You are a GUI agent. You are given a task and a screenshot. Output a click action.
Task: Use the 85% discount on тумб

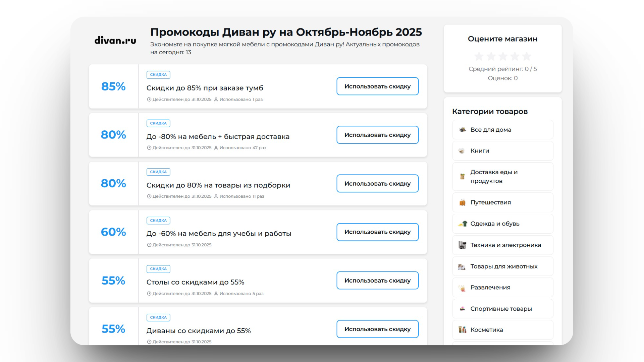[x=377, y=86]
